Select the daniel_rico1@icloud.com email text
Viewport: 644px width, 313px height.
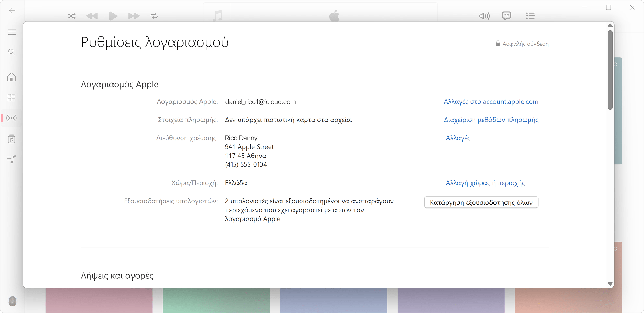click(x=260, y=102)
